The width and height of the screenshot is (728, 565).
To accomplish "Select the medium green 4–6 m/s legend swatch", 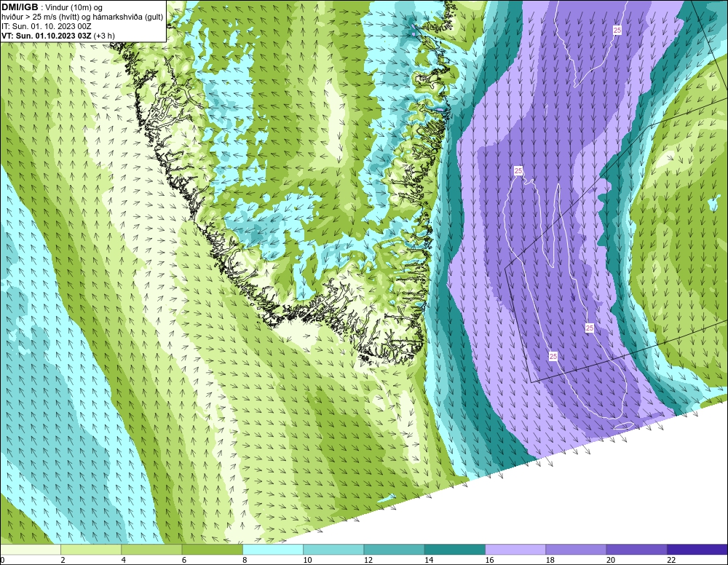I will coord(152,550).
